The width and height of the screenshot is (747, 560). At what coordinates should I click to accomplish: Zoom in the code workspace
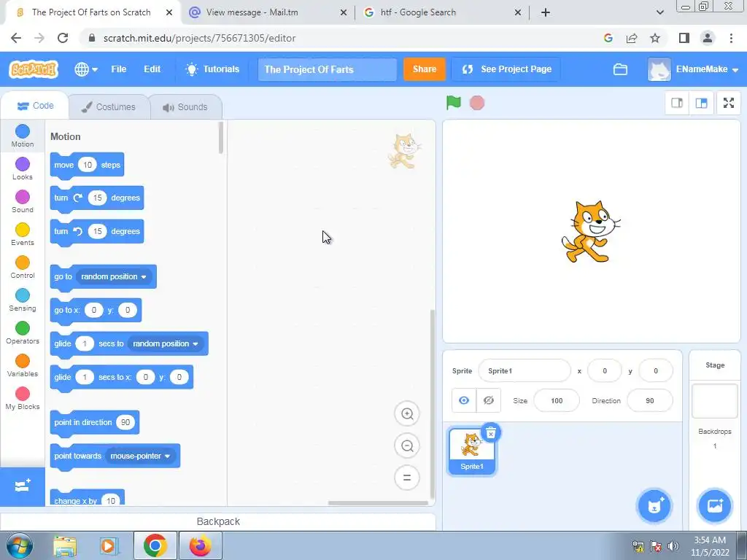[407, 413]
